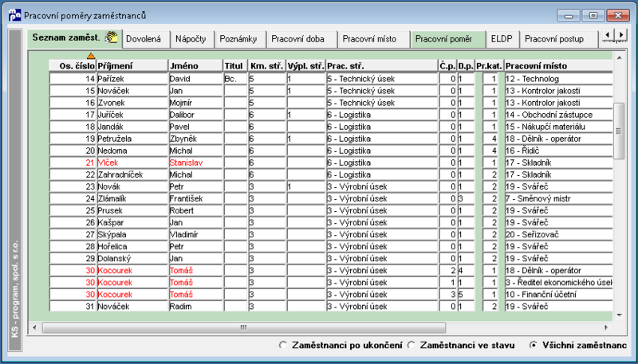This screenshot has width=638, height=364.
Task: Click the cell 3 - Ředitel ekonomického úseku
Action: (x=558, y=282)
